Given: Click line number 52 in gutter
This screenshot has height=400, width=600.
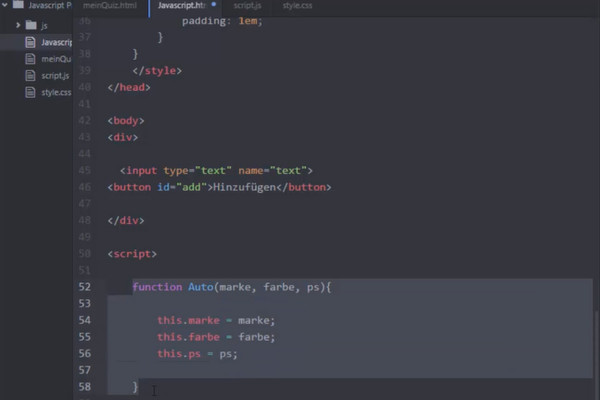Looking at the screenshot, I should point(85,287).
